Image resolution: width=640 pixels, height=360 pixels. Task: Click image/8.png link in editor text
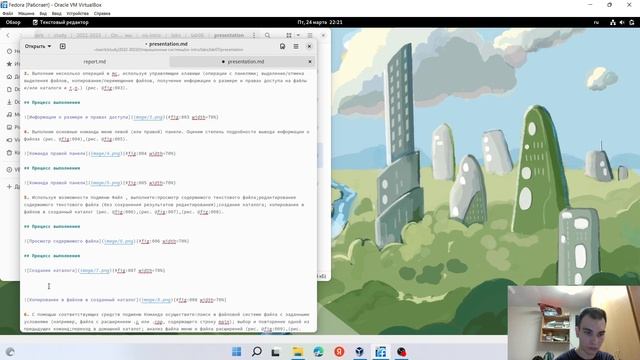tap(156, 300)
